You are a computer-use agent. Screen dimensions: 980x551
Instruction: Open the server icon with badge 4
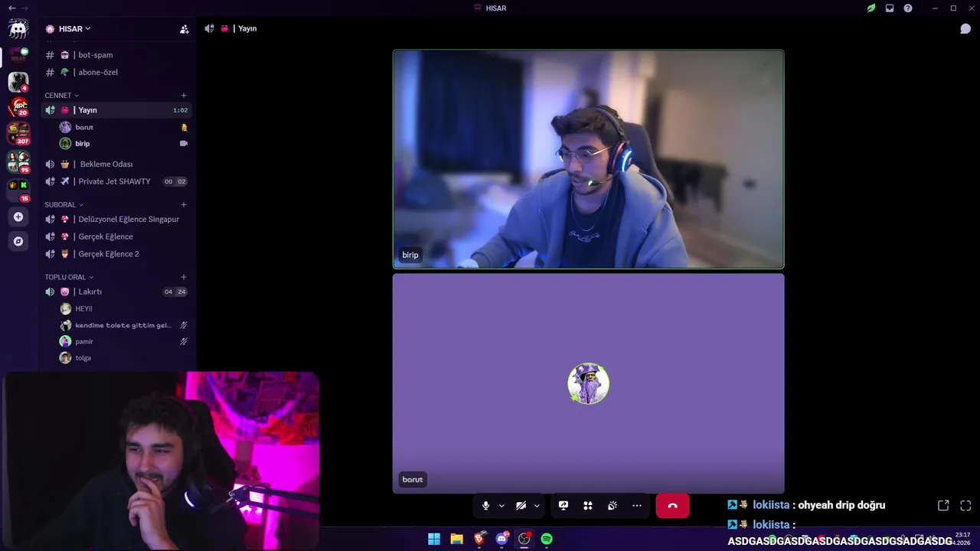18,81
